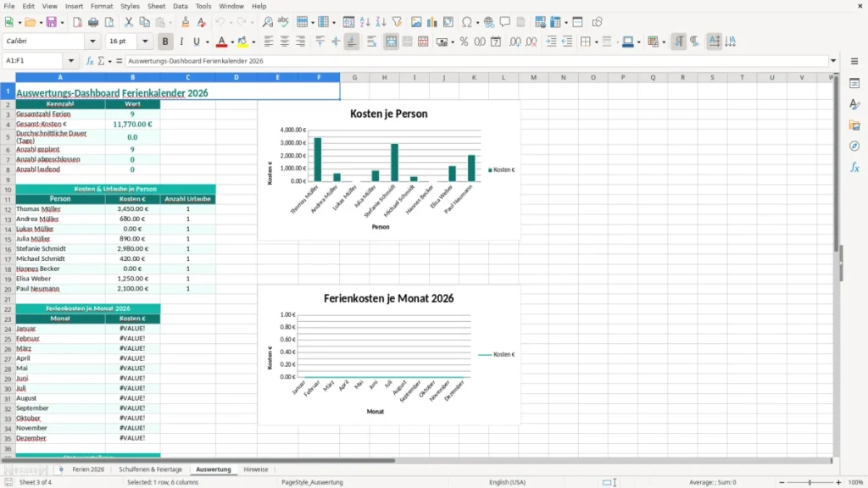The width and height of the screenshot is (868, 488).
Task: Click PageStyle_Auswertung in status bar
Action: [x=312, y=482]
